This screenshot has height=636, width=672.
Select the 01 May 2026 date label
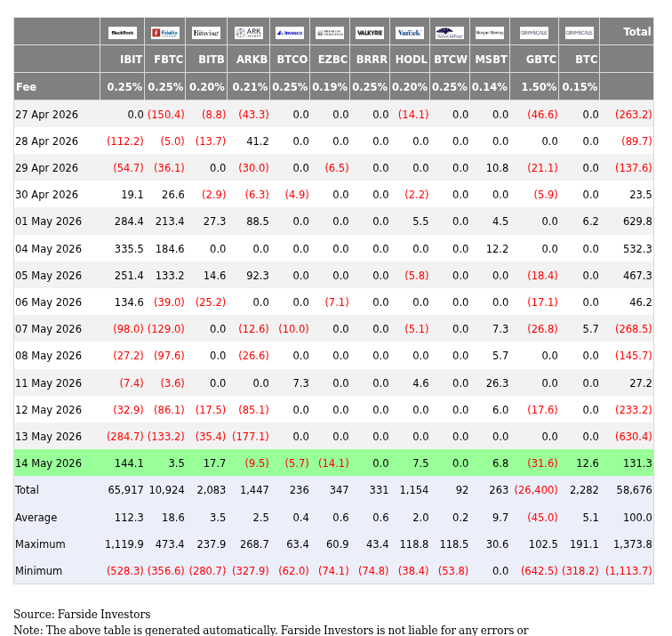tap(48, 221)
